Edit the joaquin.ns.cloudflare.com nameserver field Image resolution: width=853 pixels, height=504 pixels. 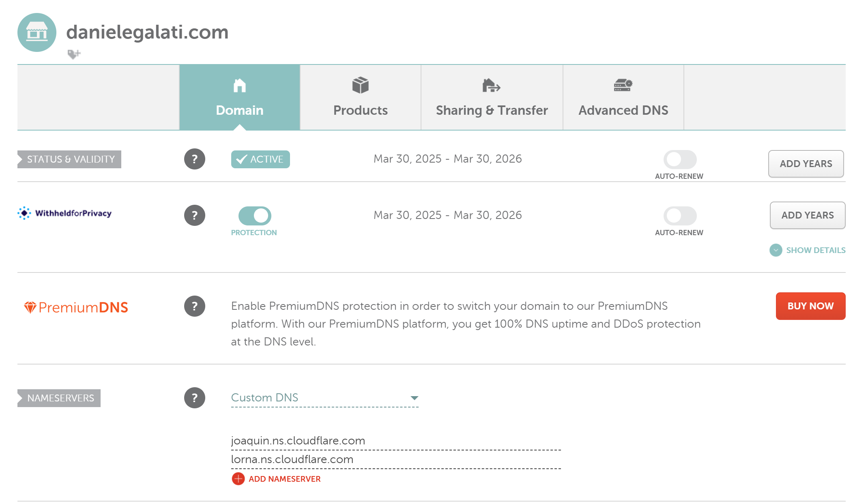(x=395, y=441)
